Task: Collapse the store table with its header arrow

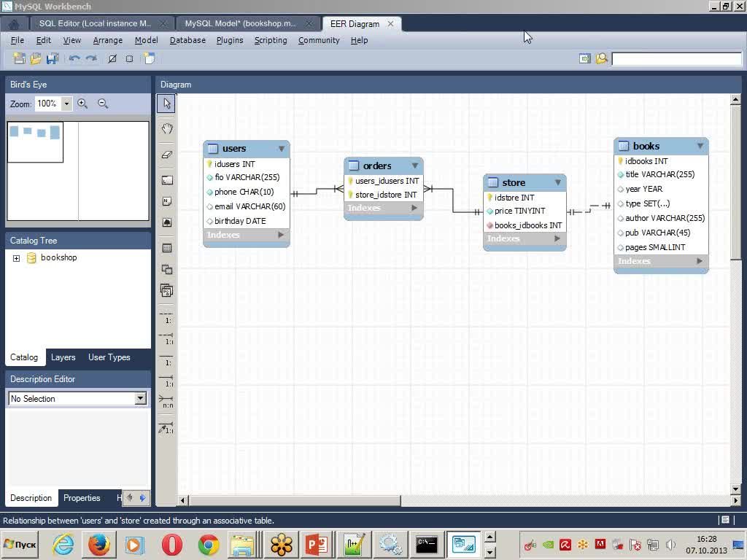Action: pyautogui.click(x=558, y=182)
